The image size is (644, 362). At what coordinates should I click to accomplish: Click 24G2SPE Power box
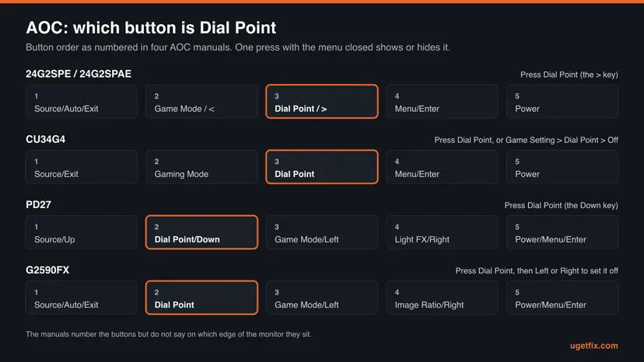coord(562,102)
